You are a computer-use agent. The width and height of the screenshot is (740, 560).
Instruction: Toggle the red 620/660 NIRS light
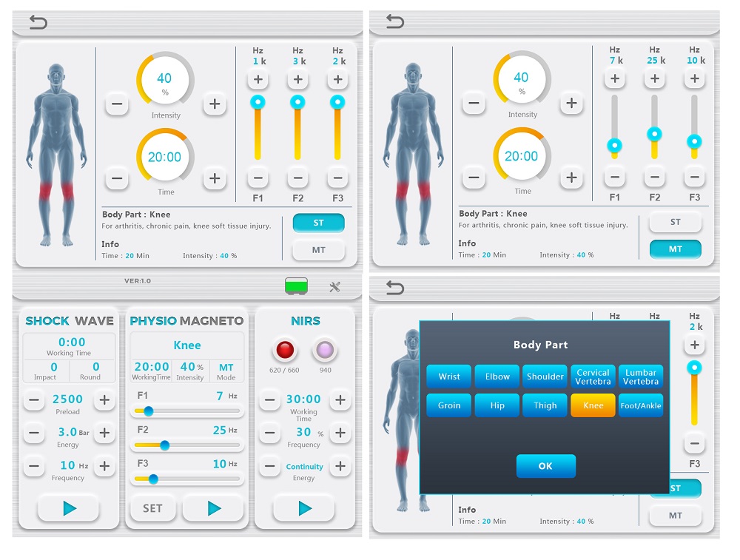coord(285,350)
